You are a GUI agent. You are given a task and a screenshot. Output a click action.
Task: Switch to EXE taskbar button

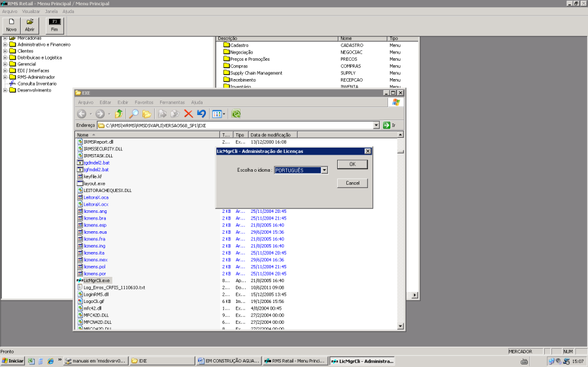162,361
